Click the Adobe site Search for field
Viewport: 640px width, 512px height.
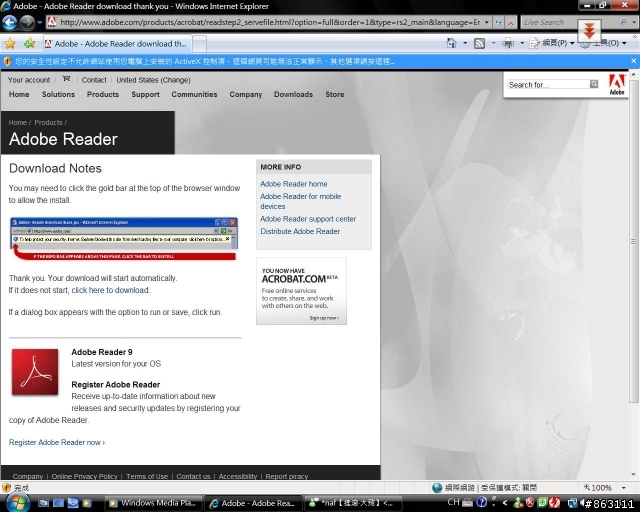point(548,85)
